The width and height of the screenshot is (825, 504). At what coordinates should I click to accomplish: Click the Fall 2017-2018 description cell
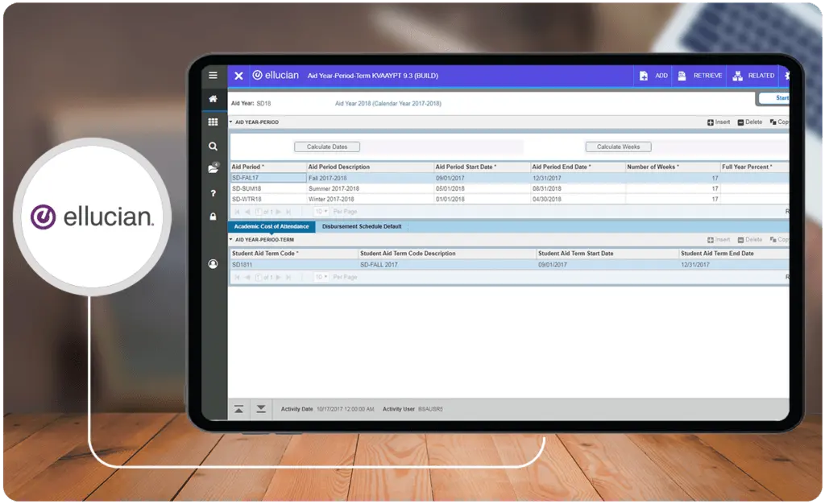[x=370, y=178]
